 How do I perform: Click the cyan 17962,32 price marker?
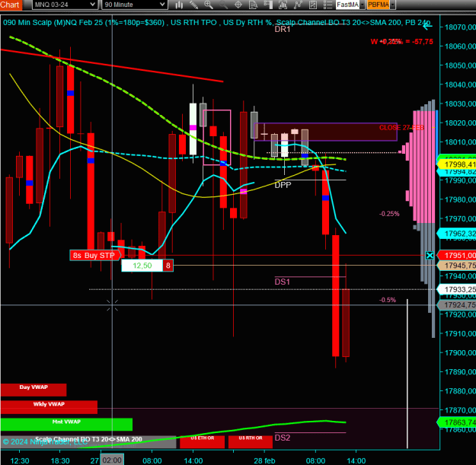[457, 234]
